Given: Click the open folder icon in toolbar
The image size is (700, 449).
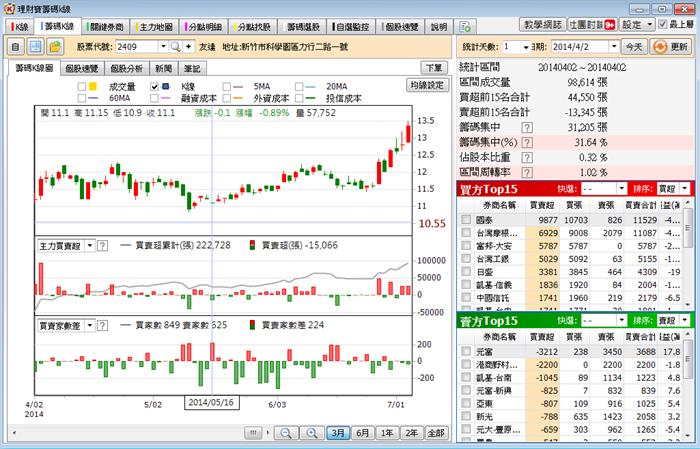Looking at the screenshot, I should point(55,47).
